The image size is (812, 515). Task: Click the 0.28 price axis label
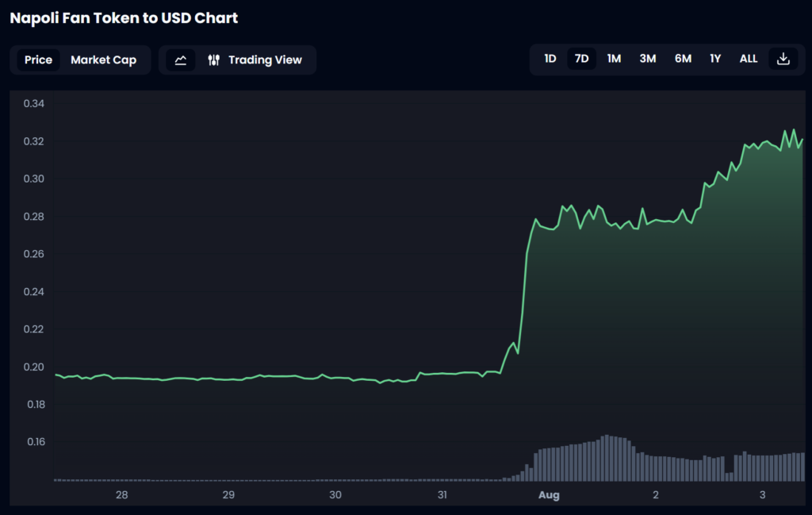[x=33, y=217]
